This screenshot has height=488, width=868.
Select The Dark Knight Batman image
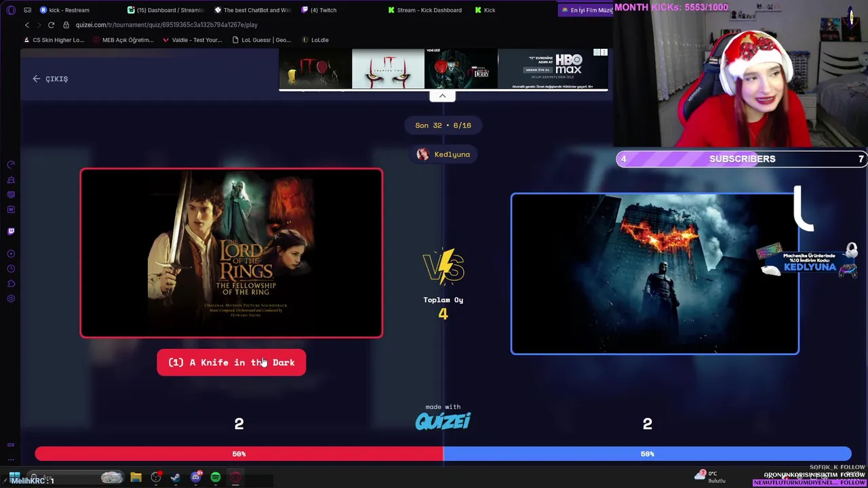tap(654, 274)
